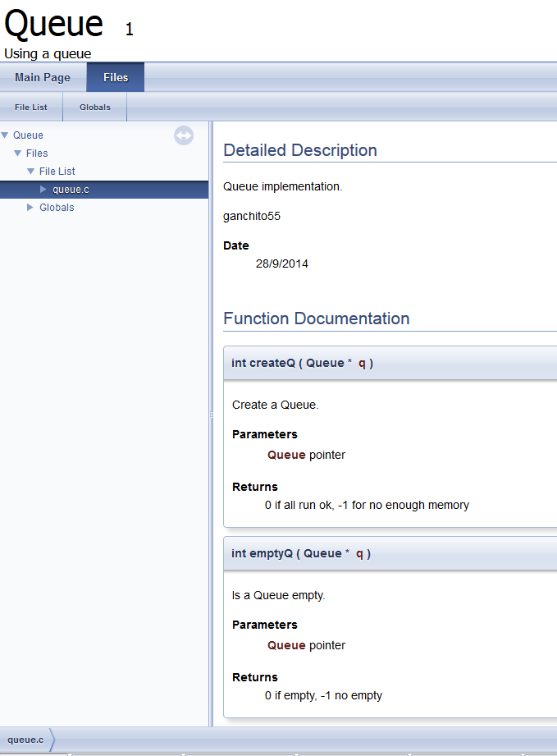Collapse the Files tree node arrow
Image resolution: width=557 pixels, height=756 pixels.
point(18,153)
